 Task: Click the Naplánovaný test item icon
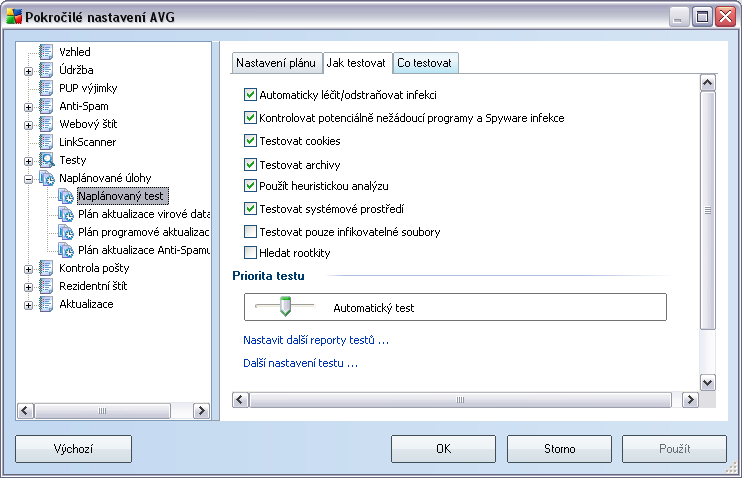[66, 196]
